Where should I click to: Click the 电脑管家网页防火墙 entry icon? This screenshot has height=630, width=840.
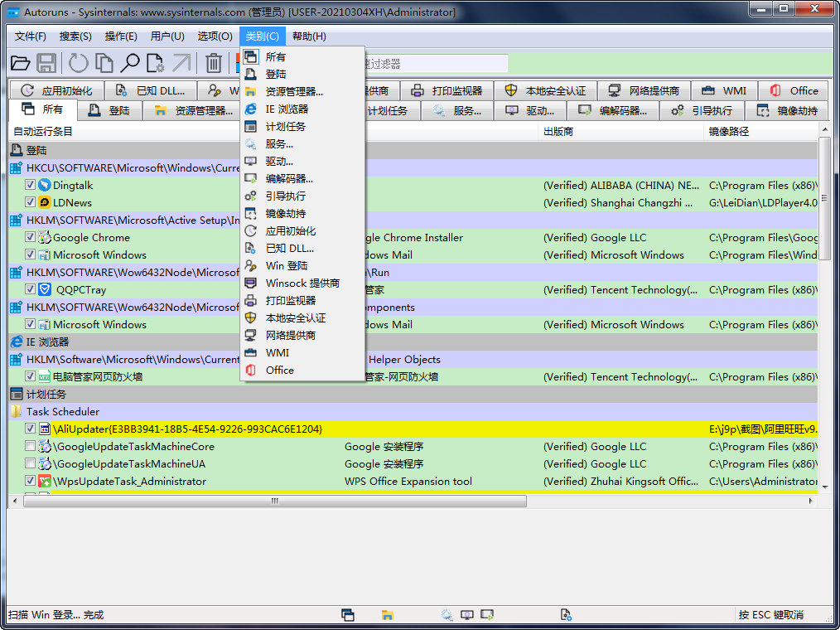tap(45, 376)
